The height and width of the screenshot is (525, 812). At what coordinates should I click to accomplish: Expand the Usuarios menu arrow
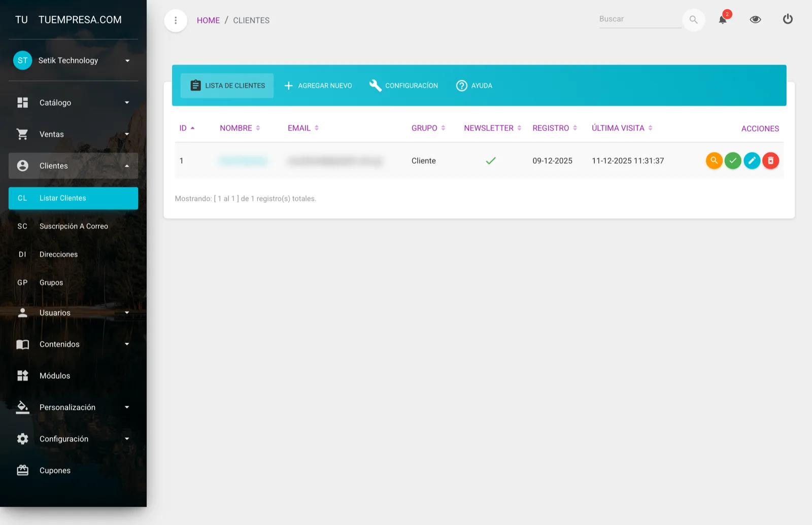pyautogui.click(x=127, y=313)
